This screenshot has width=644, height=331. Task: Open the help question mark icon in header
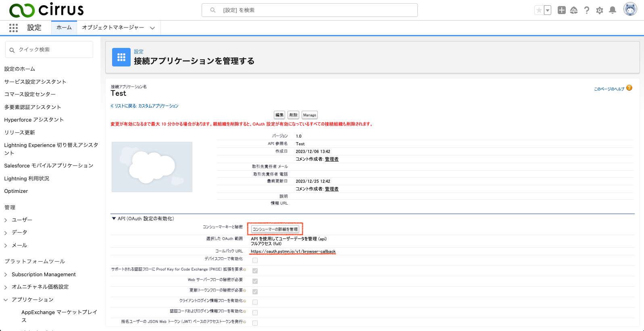click(x=587, y=10)
